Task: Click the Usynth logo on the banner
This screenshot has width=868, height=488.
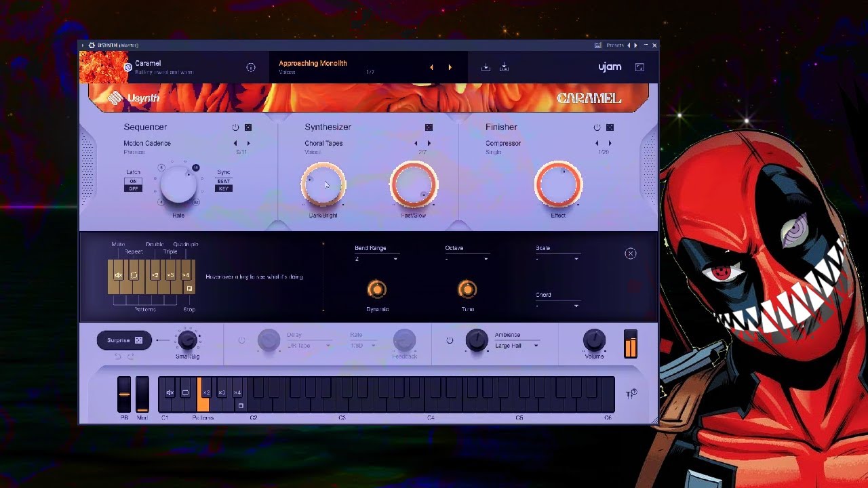Action: pyautogui.click(x=134, y=98)
